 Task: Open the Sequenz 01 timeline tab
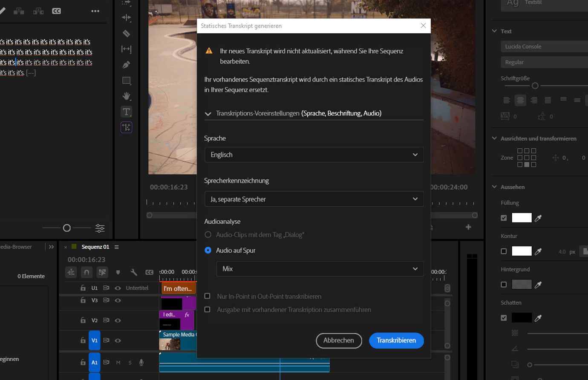(95, 247)
